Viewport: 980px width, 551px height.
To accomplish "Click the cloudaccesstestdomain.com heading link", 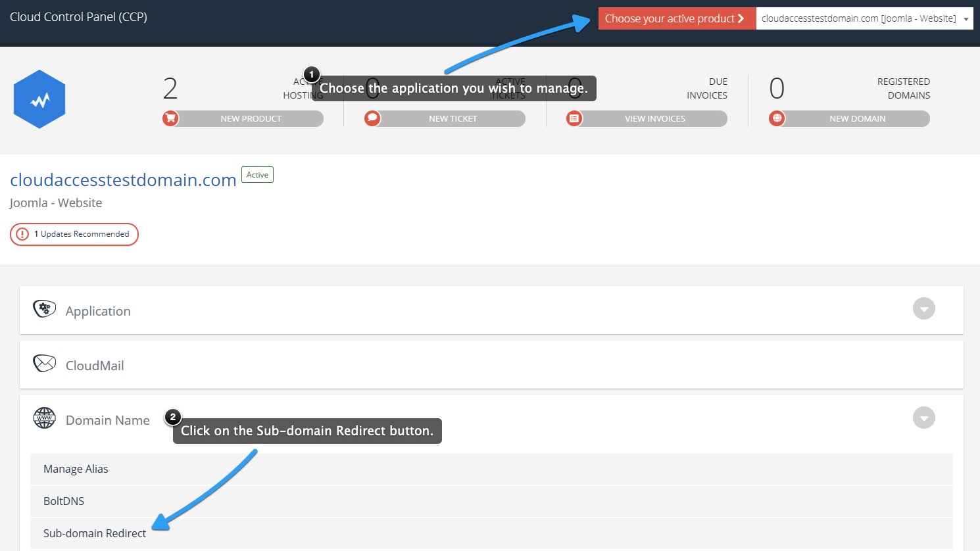I will (x=123, y=180).
